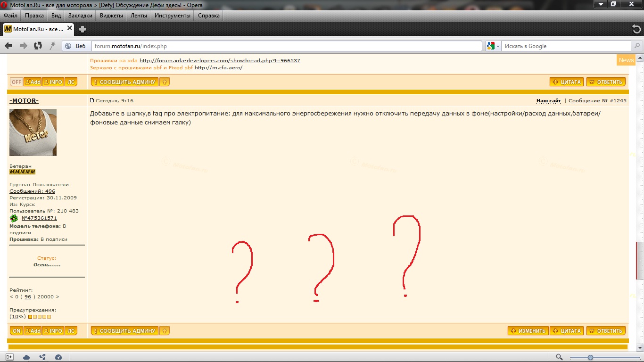Click the bottom ЛС button
644x362 pixels.
click(x=71, y=330)
